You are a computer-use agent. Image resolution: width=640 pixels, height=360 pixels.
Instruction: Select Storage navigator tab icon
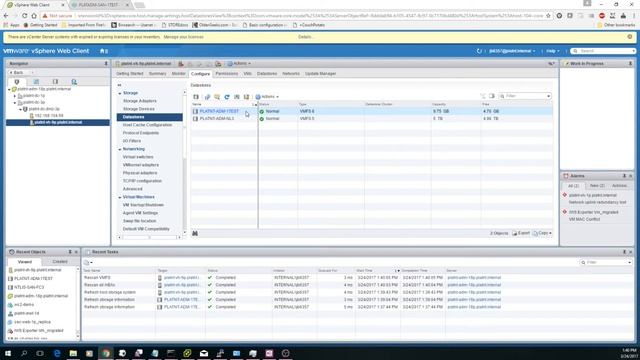[x=55, y=82]
